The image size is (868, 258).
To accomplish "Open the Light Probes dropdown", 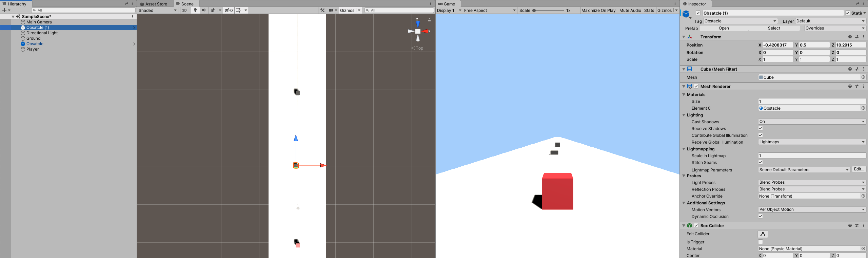I will pos(812,182).
